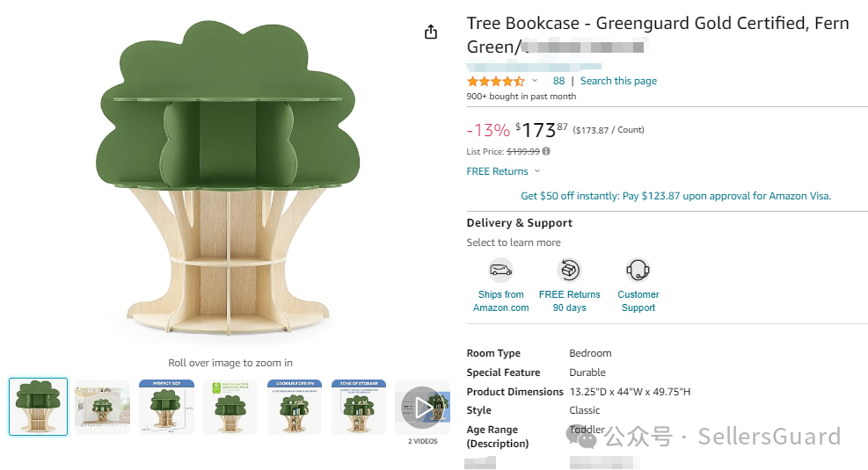Viewport: 868px width, 470px height.
Task: Open the 88 ratings link
Action: pos(558,81)
